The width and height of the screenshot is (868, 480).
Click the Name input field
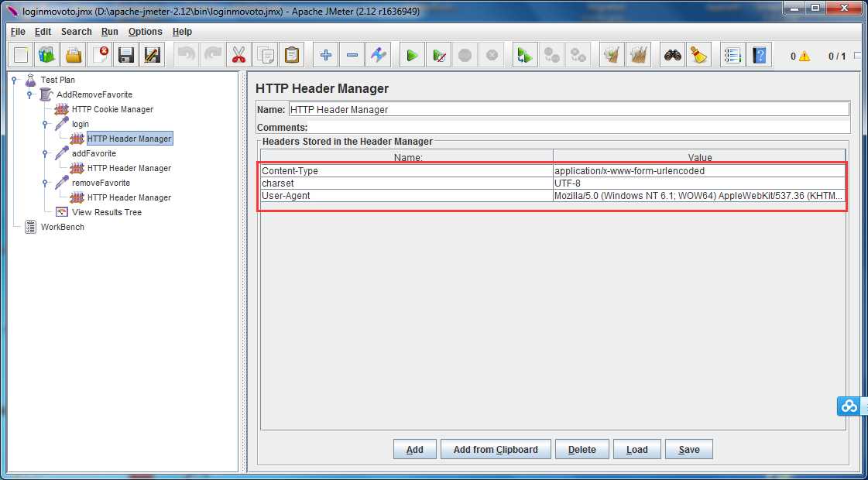[x=568, y=109]
